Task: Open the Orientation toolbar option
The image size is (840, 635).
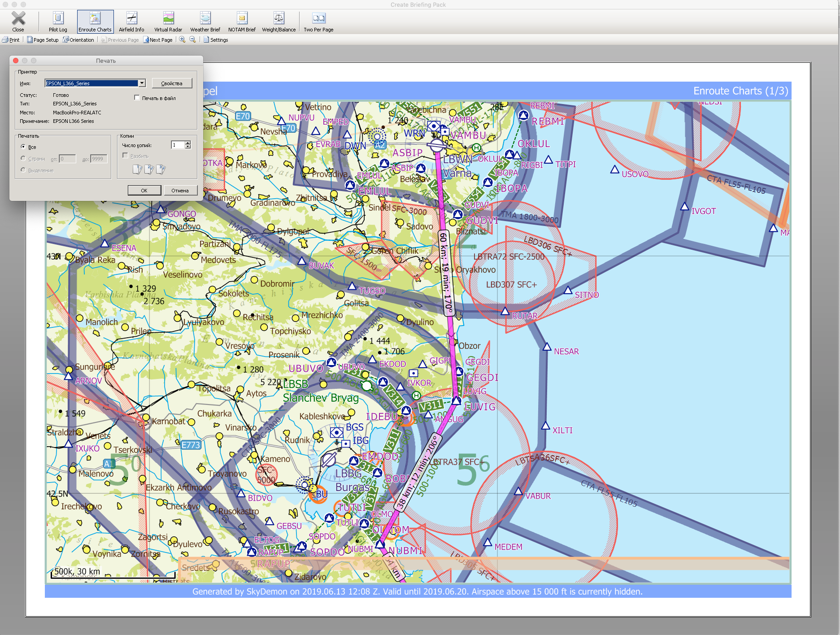Action: pyautogui.click(x=78, y=40)
